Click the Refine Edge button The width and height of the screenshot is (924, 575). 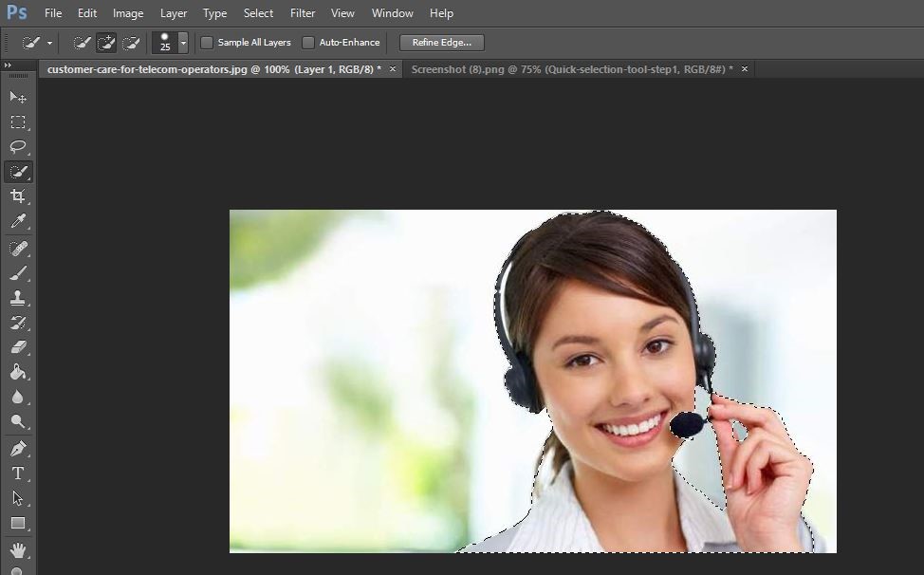tap(442, 43)
